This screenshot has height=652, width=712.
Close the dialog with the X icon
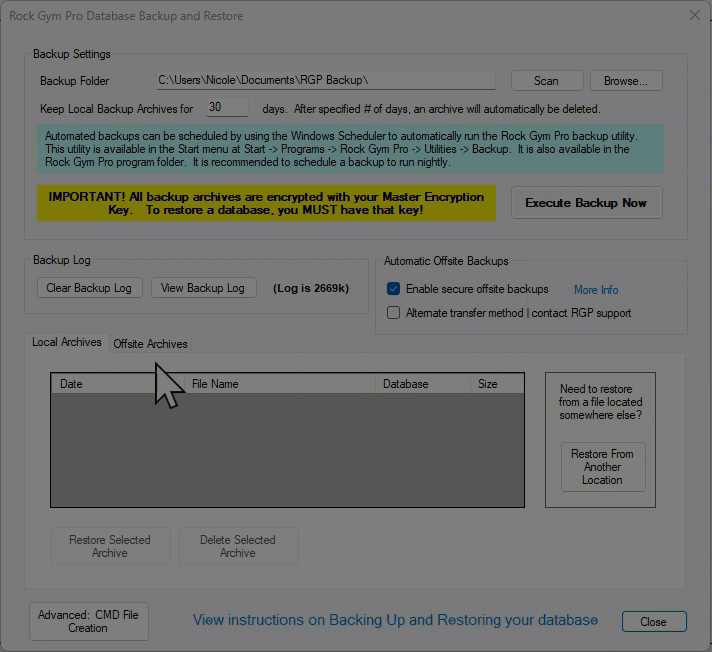(x=695, y=15)
